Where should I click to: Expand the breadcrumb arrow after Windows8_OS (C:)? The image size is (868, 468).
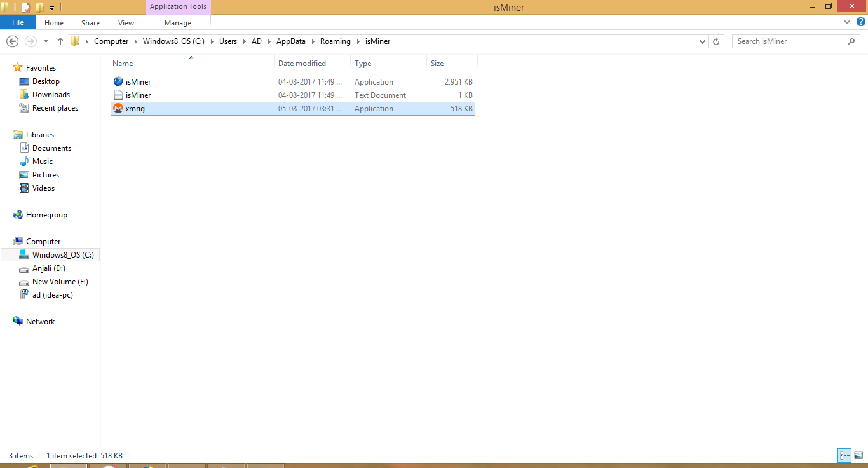(212, 41)
